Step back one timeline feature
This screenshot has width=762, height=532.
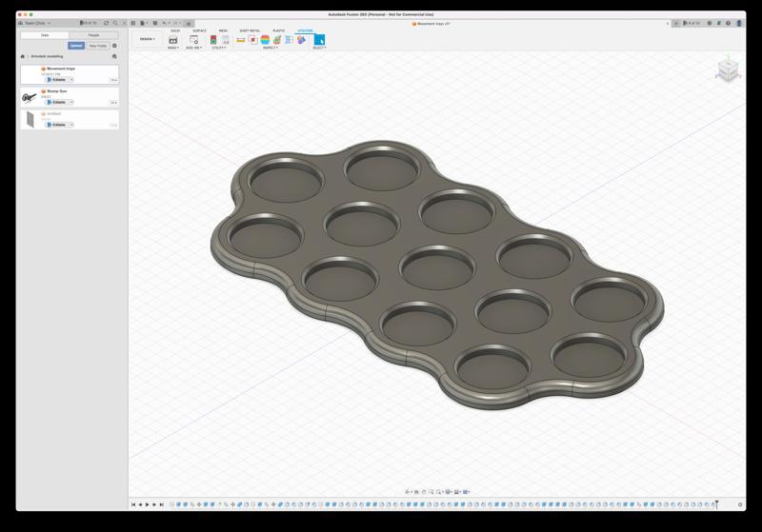[x=140, y=504]
